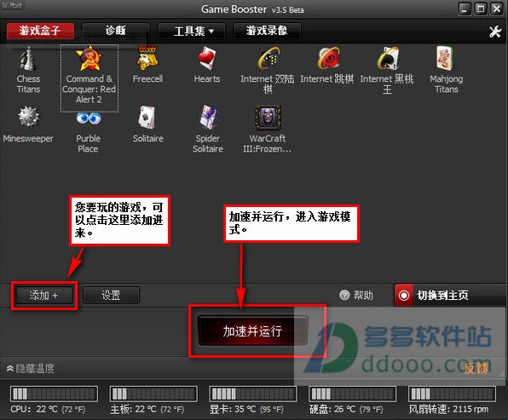Click the 硬盘: 26 ℃ reading
The width and height of the screenshot is (508, 420).
(x=346, y=409)
